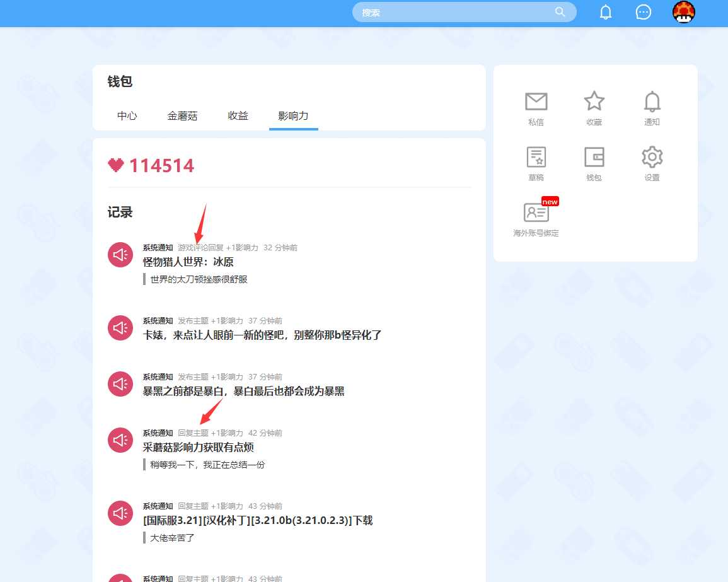
Task: Open 私信 private messages envelope icon
Action: point(536,102)
